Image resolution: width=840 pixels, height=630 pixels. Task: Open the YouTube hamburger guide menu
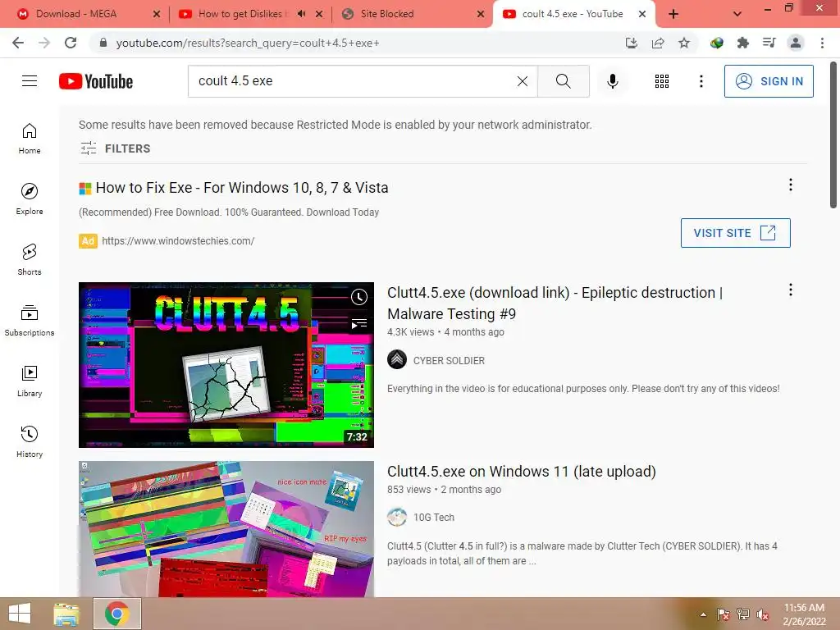pyautogui.click(x=30, y=81)
